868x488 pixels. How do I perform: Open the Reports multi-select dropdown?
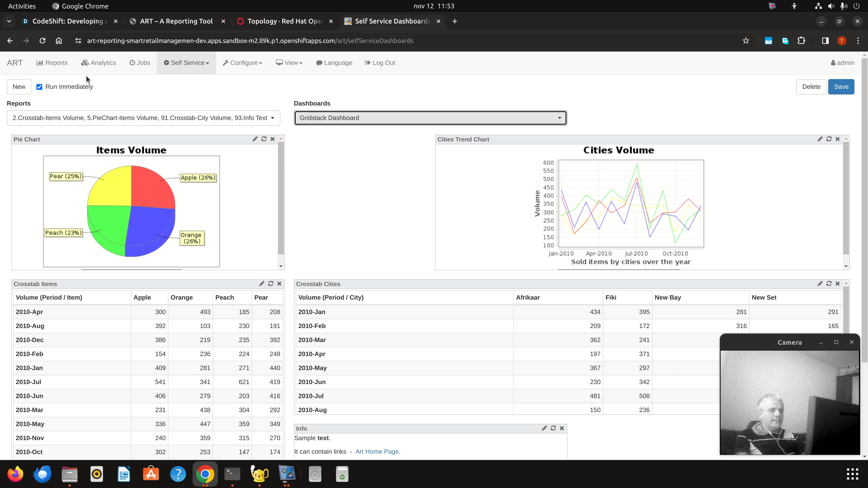(143, 118)
